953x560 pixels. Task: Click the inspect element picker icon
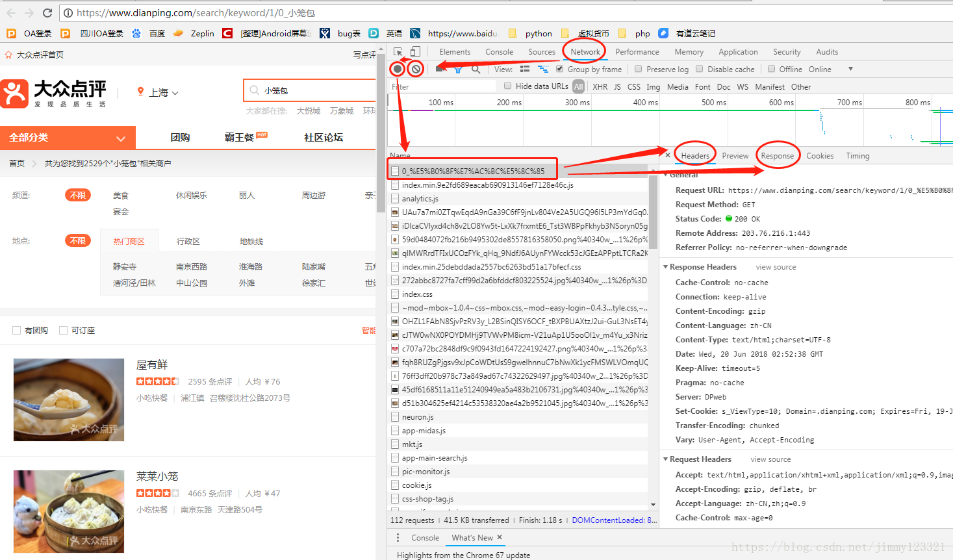pyautogui.click(x=398, y=52)
